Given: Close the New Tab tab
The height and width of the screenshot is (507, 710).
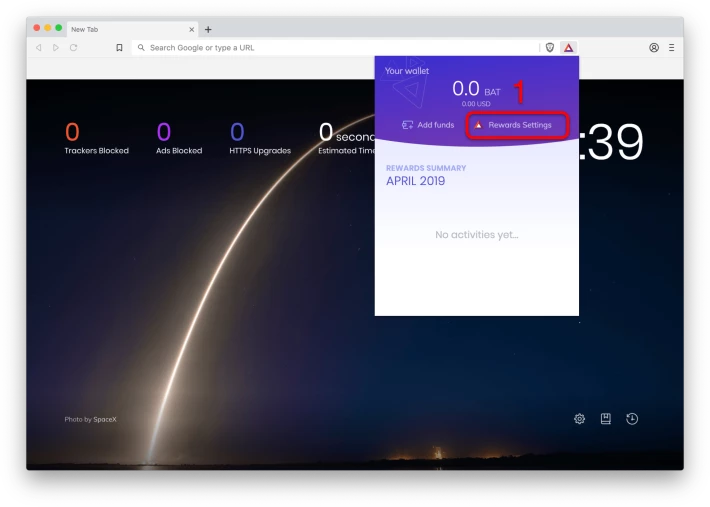Looking at the screenshot, I should [x=192, y=29].
